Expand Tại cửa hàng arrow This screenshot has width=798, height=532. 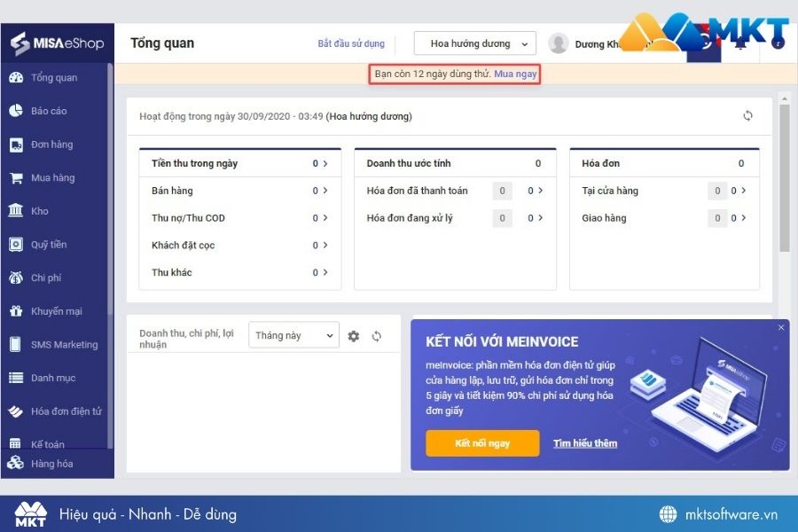click(744, 191)
